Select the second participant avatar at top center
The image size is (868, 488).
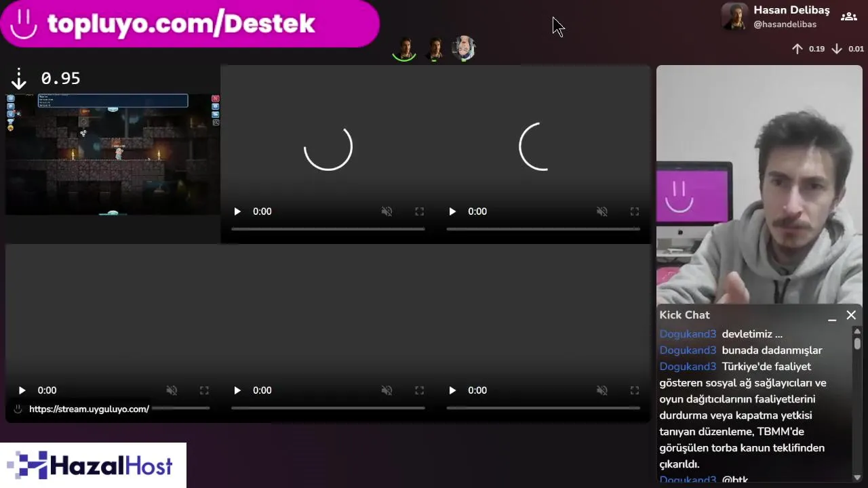(435, 49)
